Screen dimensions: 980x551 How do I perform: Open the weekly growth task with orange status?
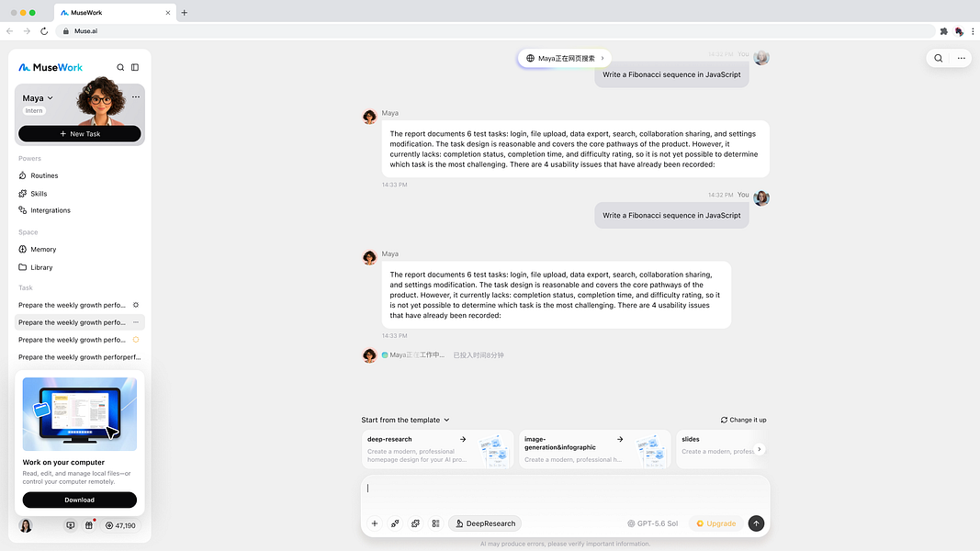click(x=79, y=340)
